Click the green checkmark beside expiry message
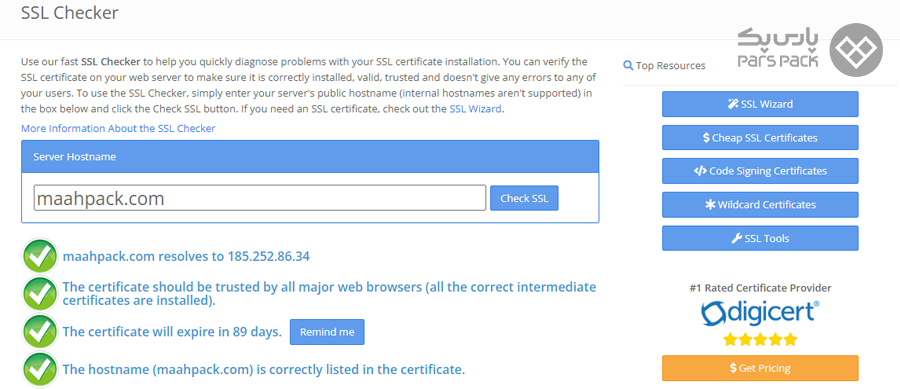The width and height of the screenshot is (900, 389). point(40,332)
